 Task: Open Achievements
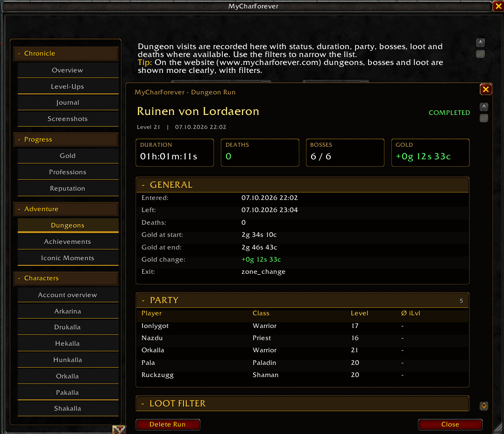pyautogui.click(x=68, y=242)
